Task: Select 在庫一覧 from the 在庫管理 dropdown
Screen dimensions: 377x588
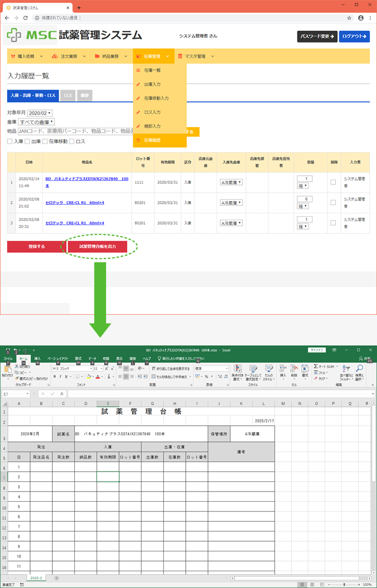Action: point(159,70)
